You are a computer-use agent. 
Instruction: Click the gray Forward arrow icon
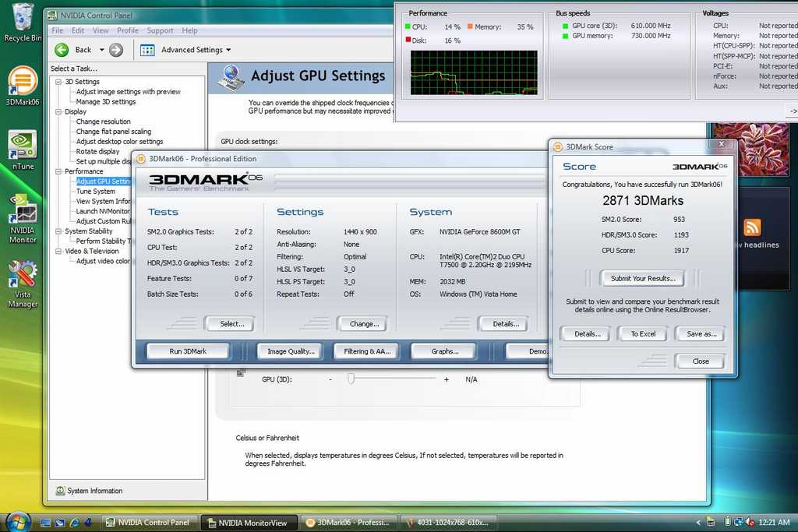click(116, 50)
